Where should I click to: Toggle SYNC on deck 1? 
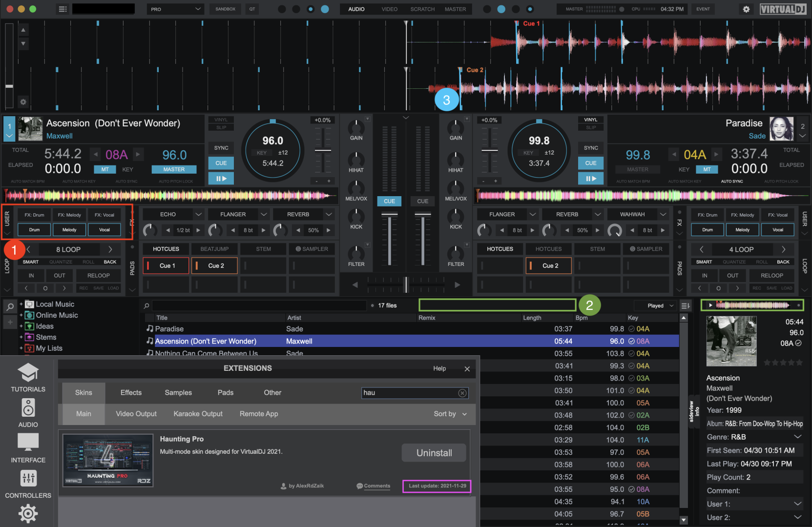221,148
